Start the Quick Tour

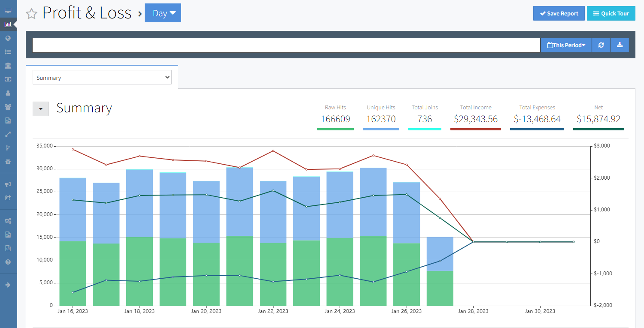611,13
